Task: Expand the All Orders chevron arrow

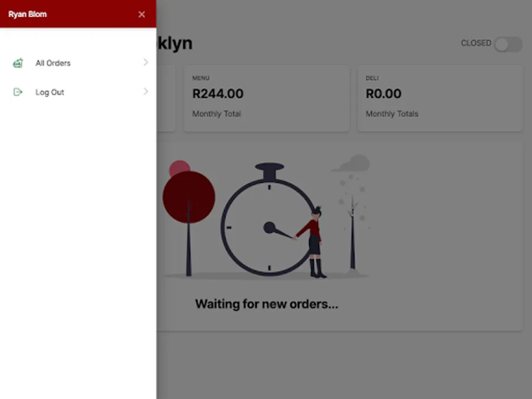Action: pos(145,63)
